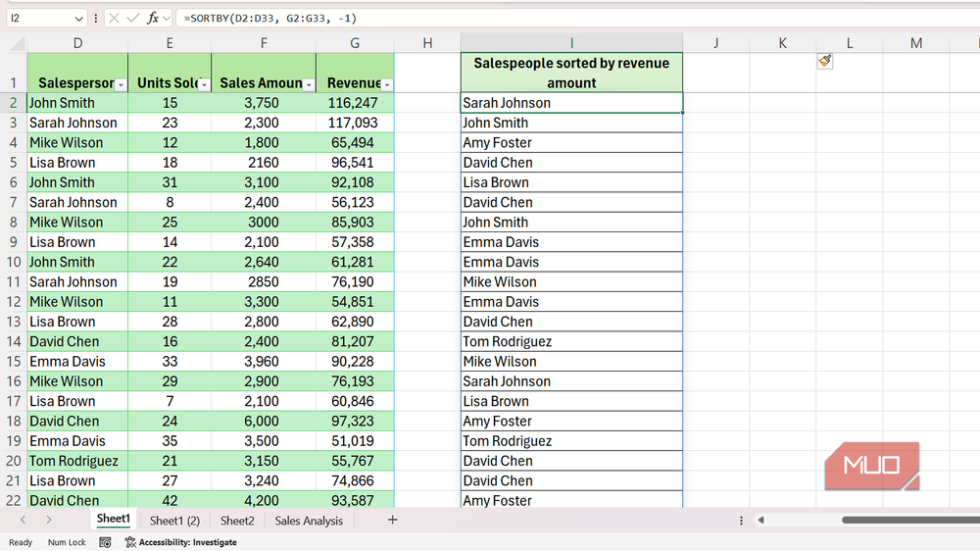Switch to the Sales Analysis tab
The height and width of the screenshot is (551, 980).
coord(309,521)
